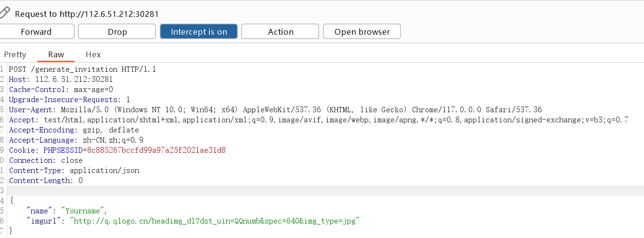Image resolution: width=644 pixels, height=238 pixels.
Task: Click the User-Agent header line
Action: (274, 110)
